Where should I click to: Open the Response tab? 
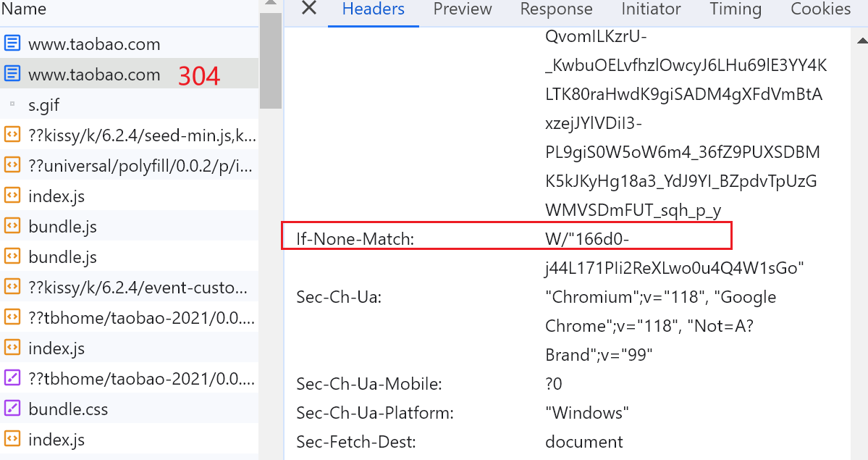click(x=556, y=9)
